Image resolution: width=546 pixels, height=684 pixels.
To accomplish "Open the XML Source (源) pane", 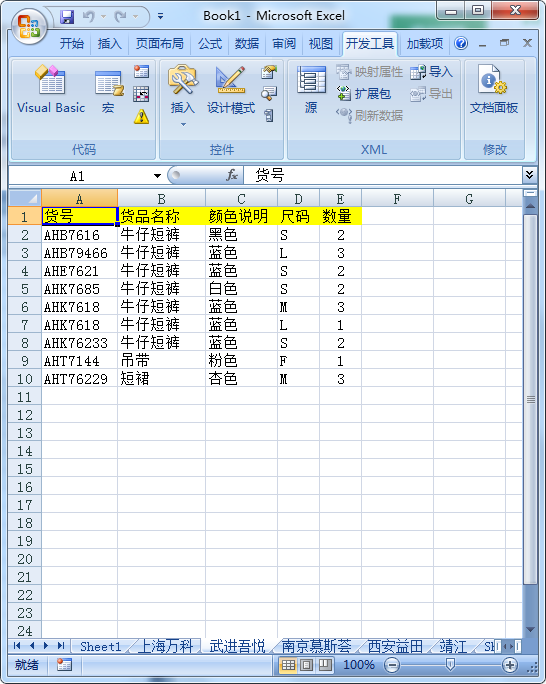I will pos(311,90).
